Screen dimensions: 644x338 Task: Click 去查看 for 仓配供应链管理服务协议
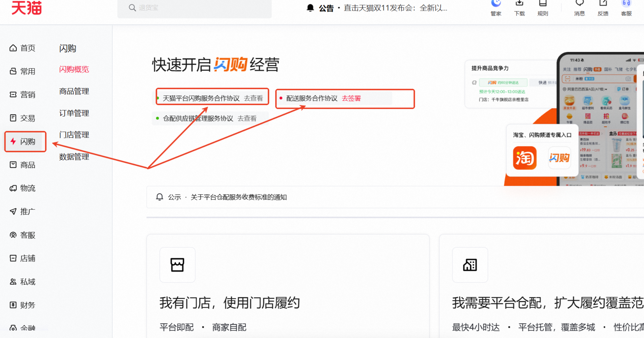click(x=247, y=118)
